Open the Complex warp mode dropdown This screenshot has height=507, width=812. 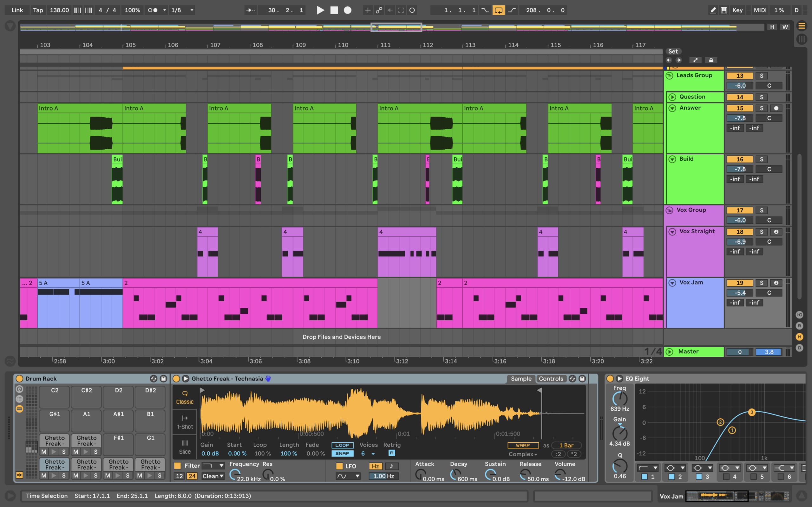point(523,454)
